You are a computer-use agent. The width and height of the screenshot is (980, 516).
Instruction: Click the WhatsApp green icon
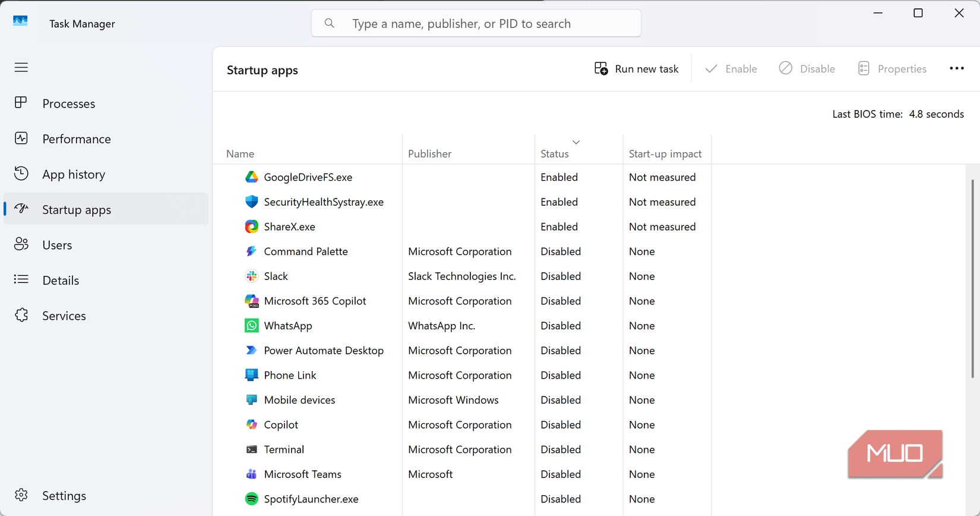(252, 326)
